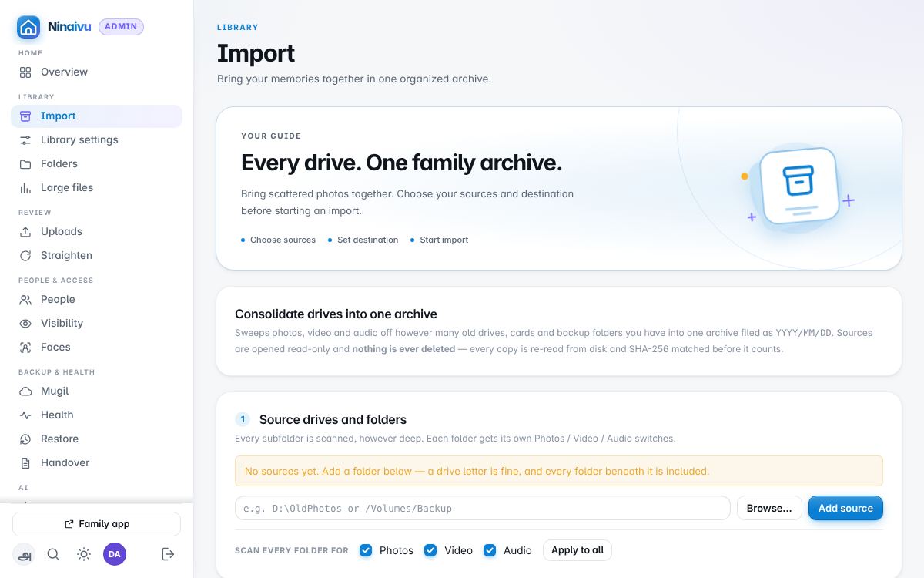924x578 pixels.
Task: Click the Browse... button
Action: pos(769,508)
